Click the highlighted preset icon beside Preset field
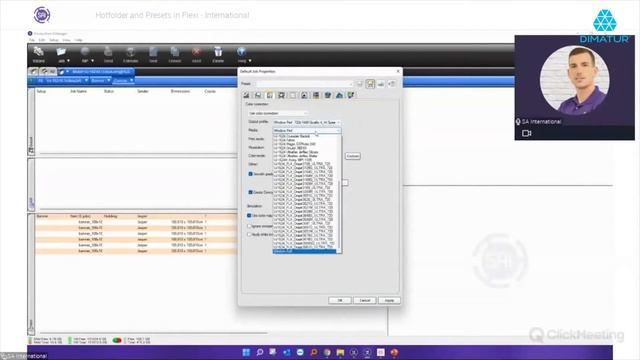The image size is (640, 360). coord(370,84)
